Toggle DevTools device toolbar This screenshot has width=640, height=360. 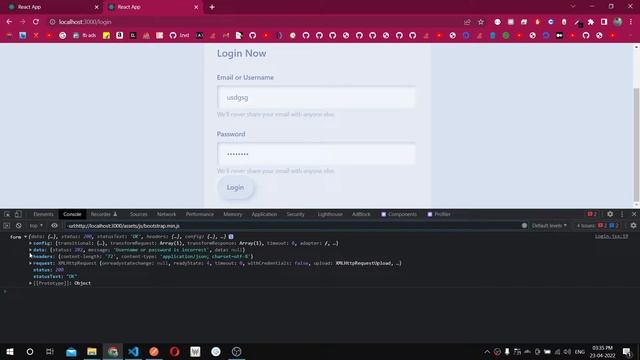click(18, 214)
